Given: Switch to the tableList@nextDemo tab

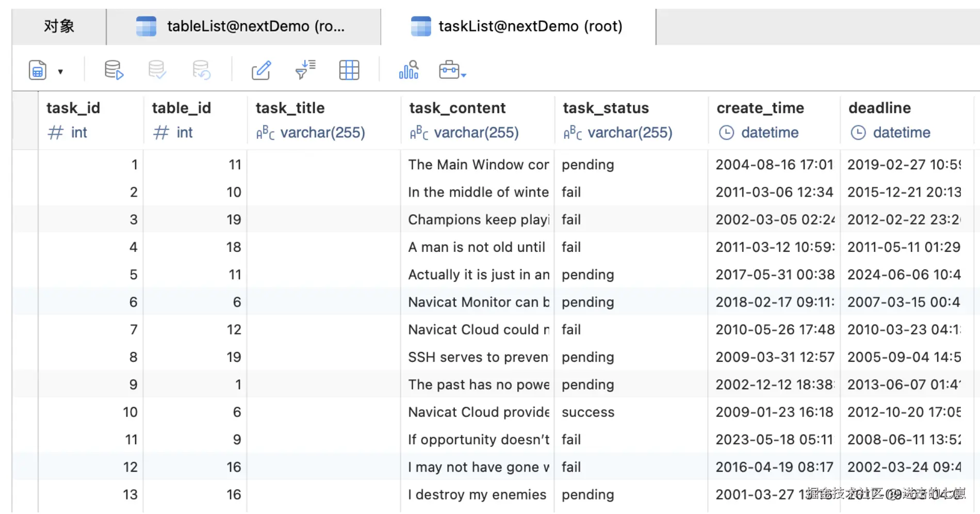Looking at the screenshot, I should tap(243, 26).
